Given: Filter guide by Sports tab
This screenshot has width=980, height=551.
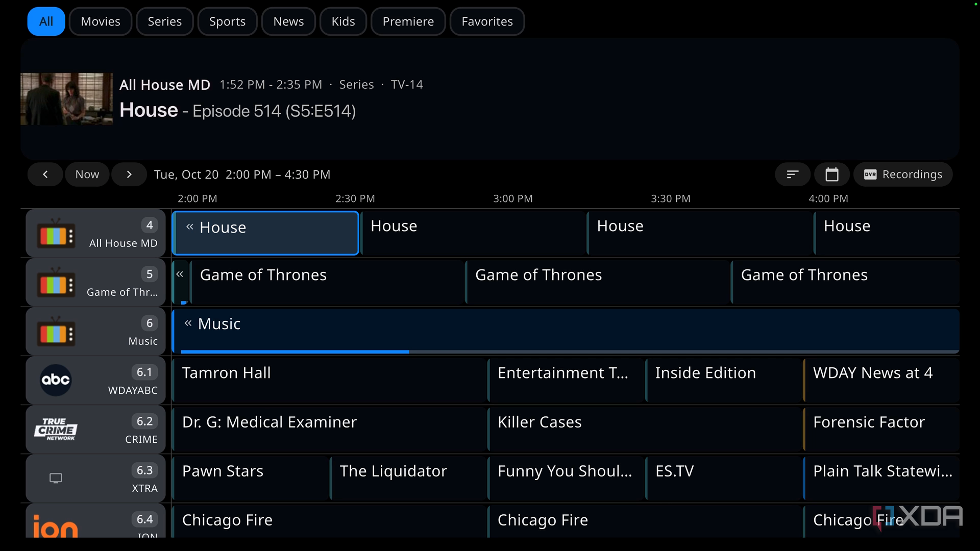Looking at the screenshot, I should tap(227, 21).
